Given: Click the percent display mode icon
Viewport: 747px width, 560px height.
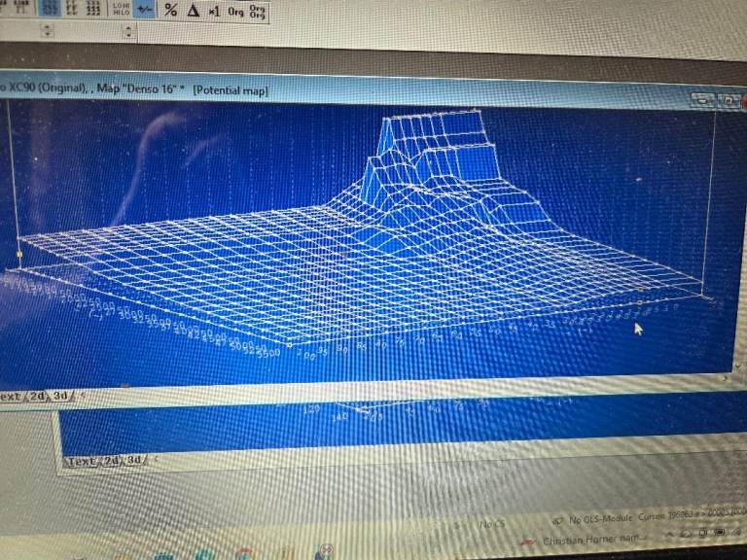Looking at the screenshot, I should [171, 11].
